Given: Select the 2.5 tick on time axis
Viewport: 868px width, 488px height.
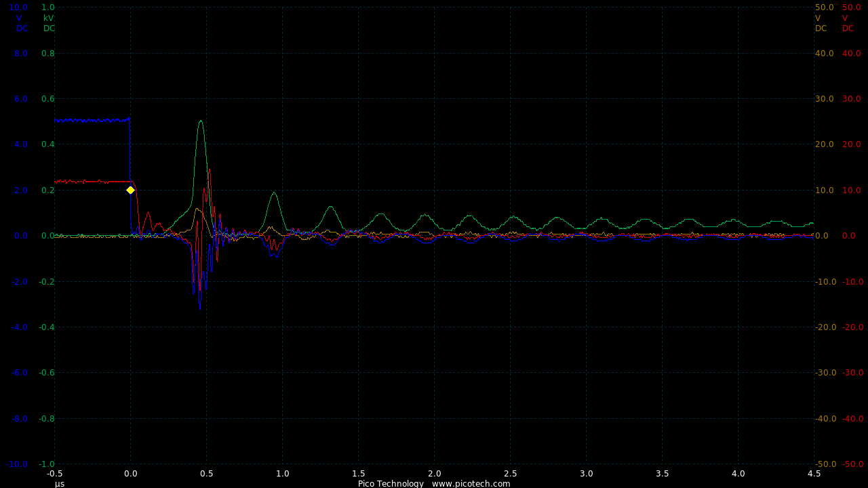Looking at the screenshot, I should [511, 474].
